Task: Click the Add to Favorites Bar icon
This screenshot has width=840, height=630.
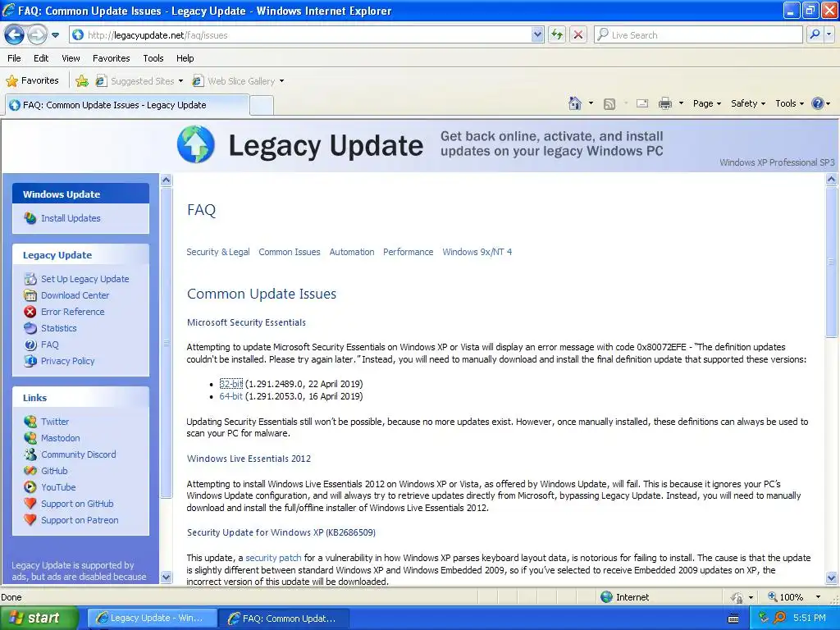Action: click(82, 81)
